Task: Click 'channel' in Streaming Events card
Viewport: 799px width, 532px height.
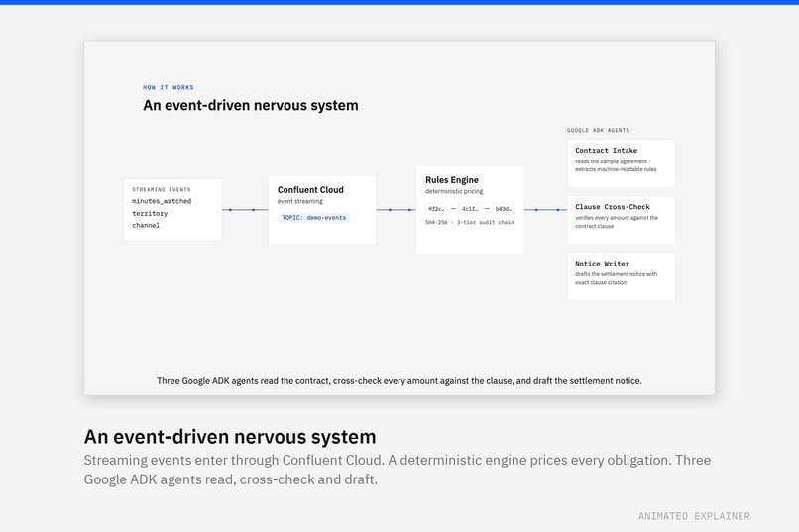Action: pos(146,225)
